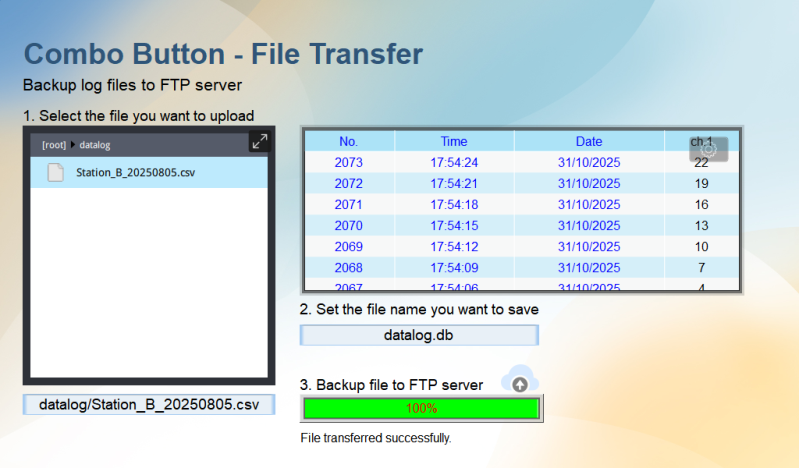Viewport: 799px width, 468px height.
Task: Click record number 2069
Action: pyautogui.click(x=349, y=246)
